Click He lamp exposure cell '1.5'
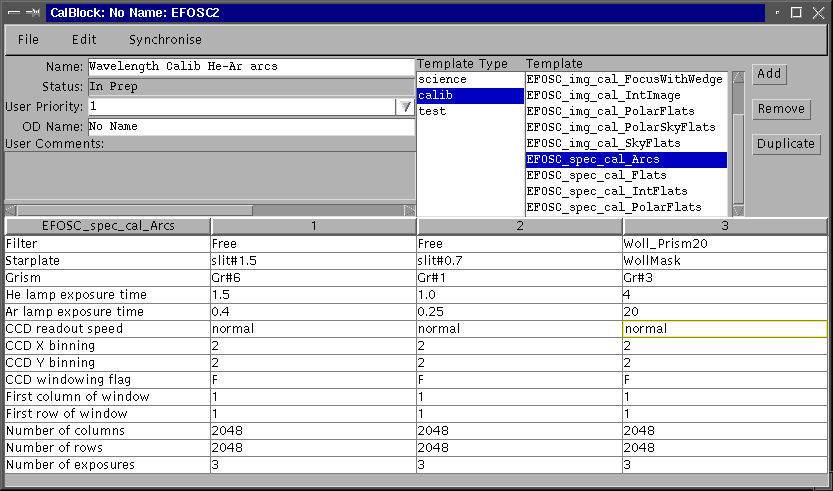Screen dimensions: 833x491 pos(313,295)
